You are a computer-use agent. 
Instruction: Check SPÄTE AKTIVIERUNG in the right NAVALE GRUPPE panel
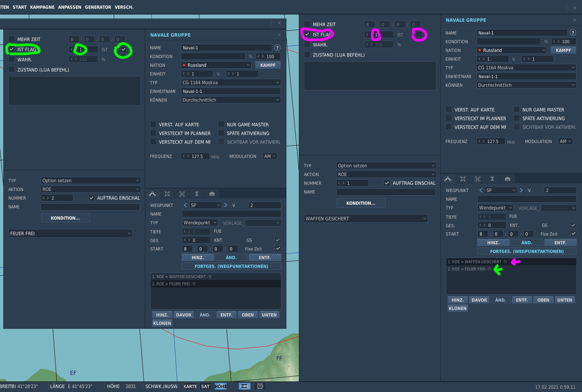[x=517, y=118]
